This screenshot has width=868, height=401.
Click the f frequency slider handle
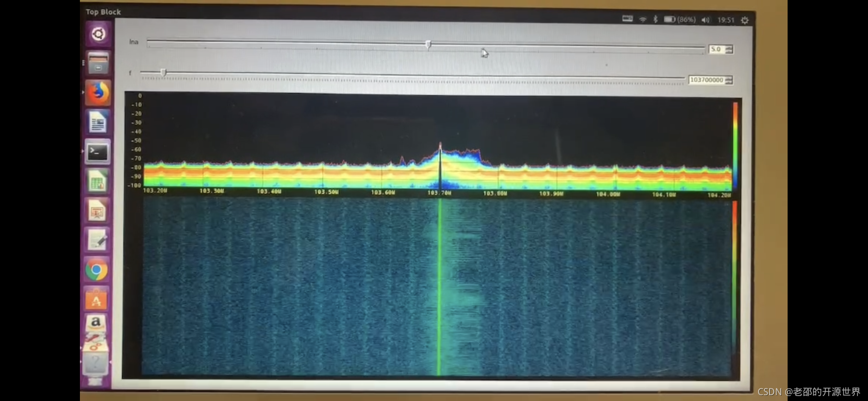click(x=163, y=72)
